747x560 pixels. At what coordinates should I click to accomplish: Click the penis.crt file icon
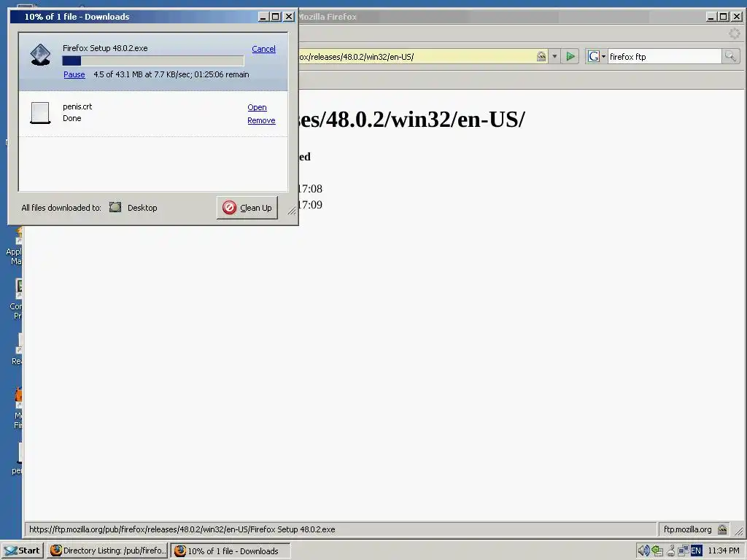coord(41,113)
